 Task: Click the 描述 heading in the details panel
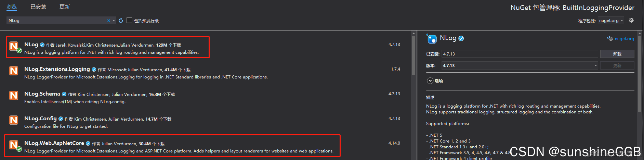coord(430,98)
